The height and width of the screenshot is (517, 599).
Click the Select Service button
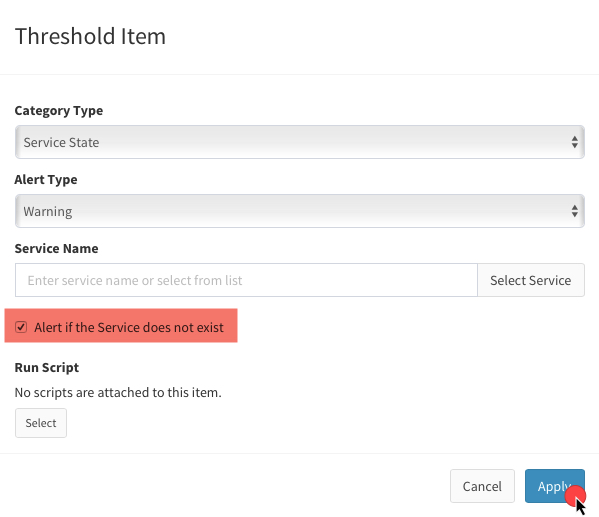coord(531,280)
